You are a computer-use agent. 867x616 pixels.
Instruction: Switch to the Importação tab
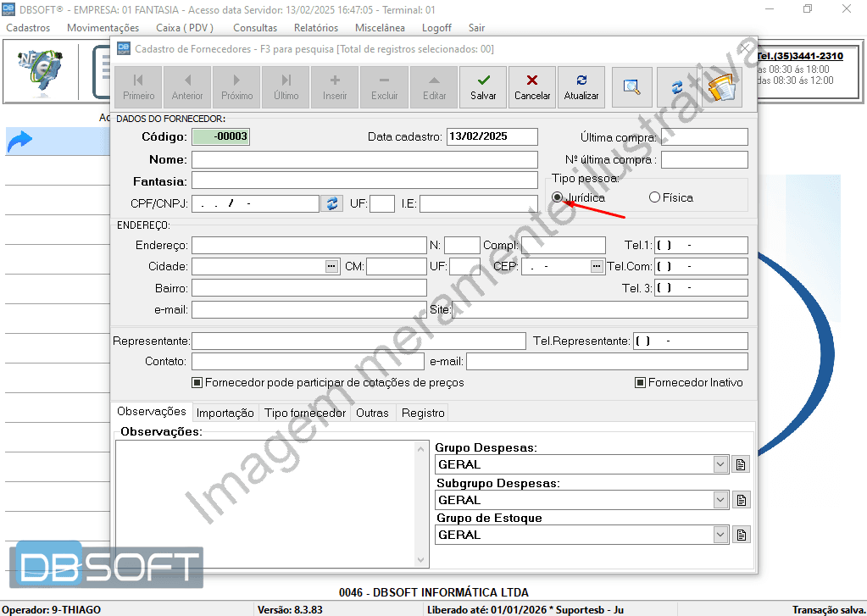click(225, 413)
